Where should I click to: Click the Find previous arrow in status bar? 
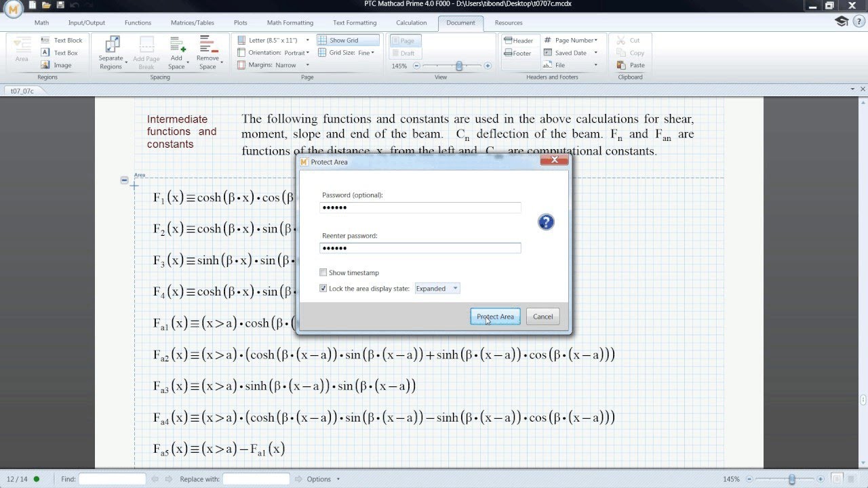coord(155,479)
